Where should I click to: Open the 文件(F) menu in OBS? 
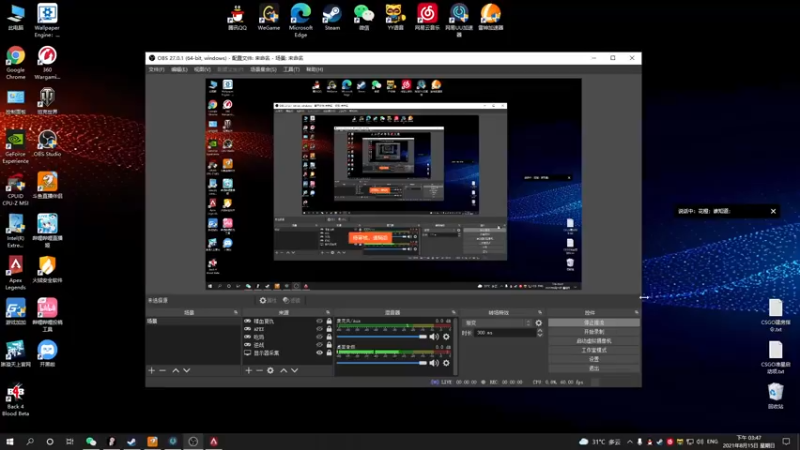point(157,69)
